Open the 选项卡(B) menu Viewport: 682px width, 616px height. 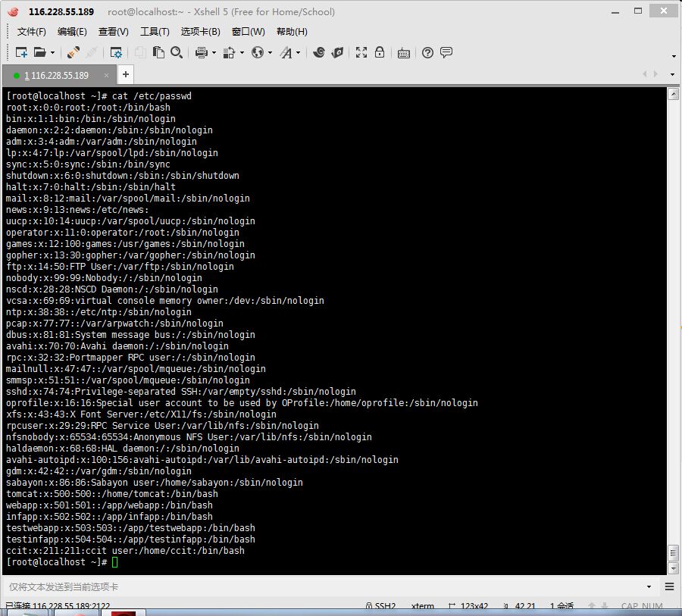tap(201, 32)
